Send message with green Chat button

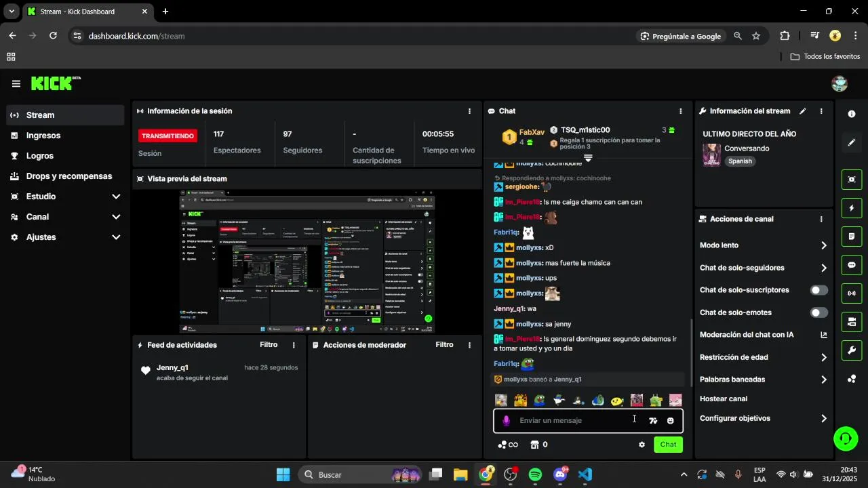point(669,445)
